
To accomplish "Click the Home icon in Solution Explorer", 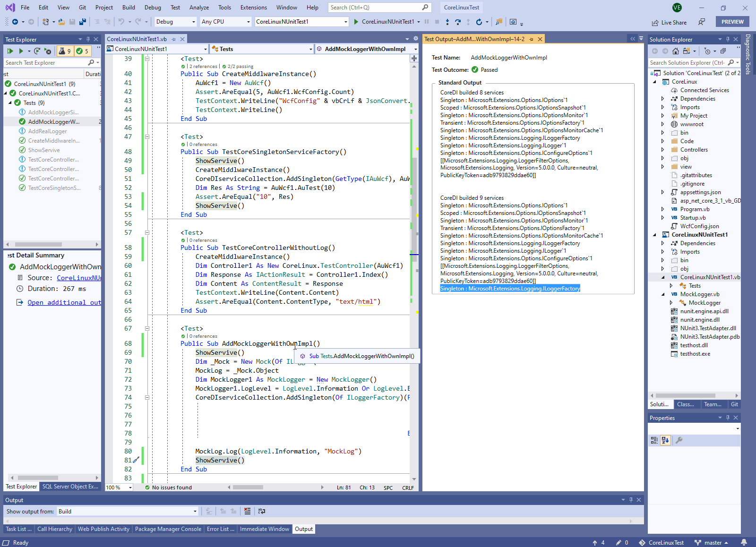I will pyautogui.click(x=676, y=51).
